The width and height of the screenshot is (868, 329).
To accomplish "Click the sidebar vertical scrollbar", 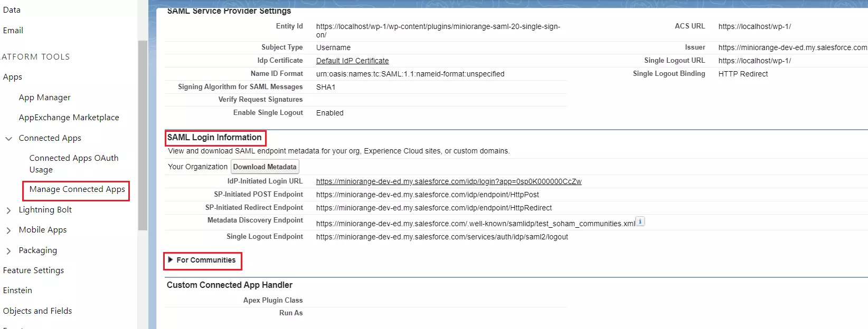I will (143, 136).
